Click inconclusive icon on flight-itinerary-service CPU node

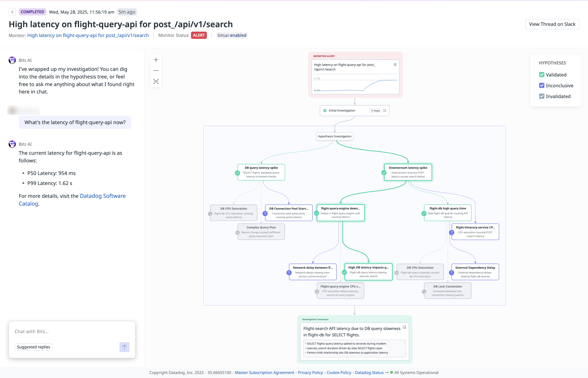[x=452, y=232]
